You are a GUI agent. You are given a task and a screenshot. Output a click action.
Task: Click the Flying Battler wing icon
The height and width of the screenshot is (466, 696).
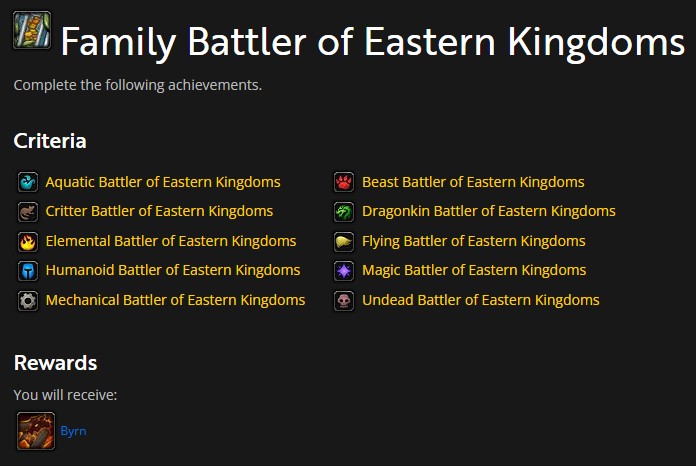(x=344, y=241)
